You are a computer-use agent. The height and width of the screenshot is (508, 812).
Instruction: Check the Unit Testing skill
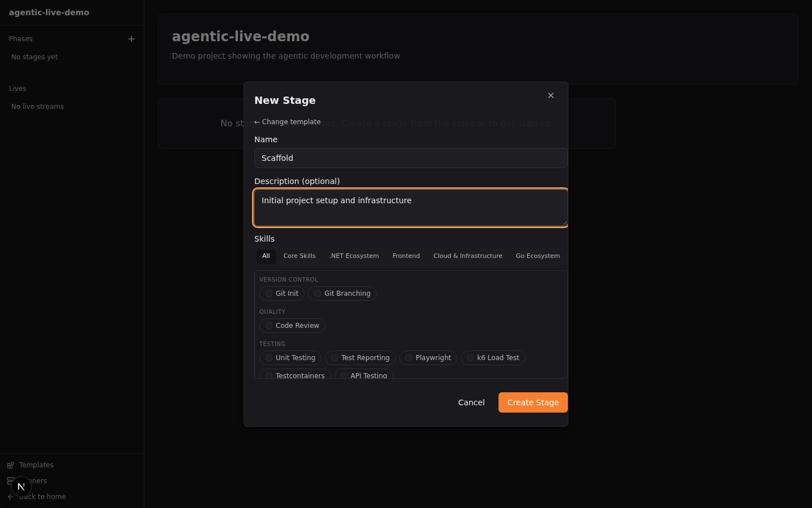pos(269,358)
